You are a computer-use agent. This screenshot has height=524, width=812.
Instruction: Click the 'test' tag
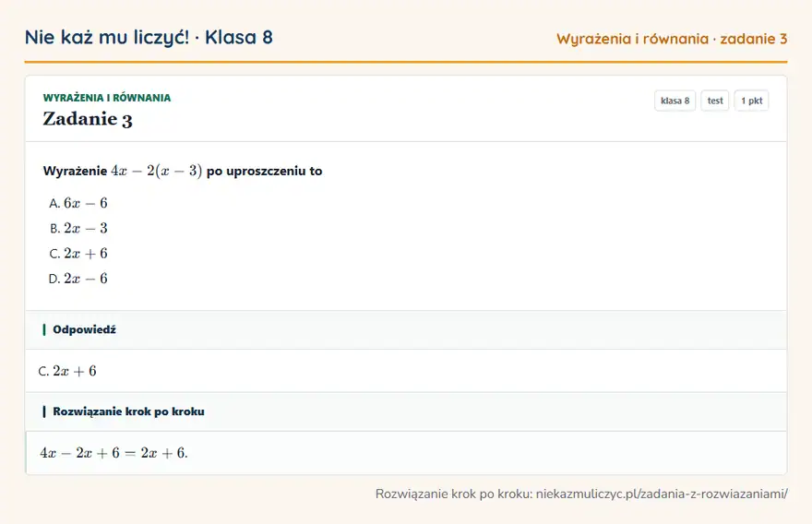click(x=714, y=101)
